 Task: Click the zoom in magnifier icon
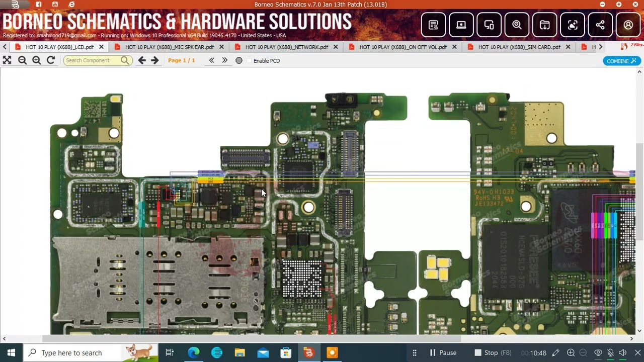click(x=36, y=60)
